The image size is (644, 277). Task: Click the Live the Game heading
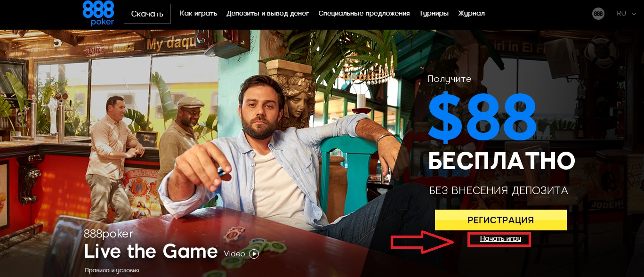point(151,252)
